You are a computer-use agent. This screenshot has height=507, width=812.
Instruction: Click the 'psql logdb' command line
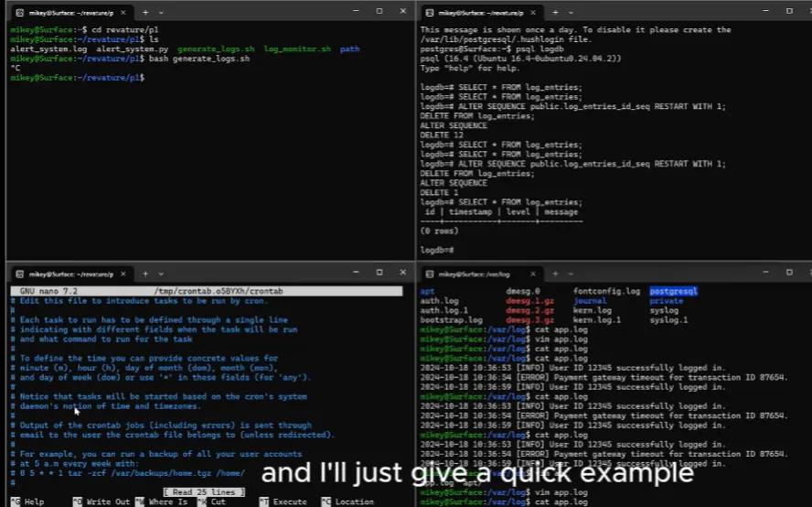[492, 49]
